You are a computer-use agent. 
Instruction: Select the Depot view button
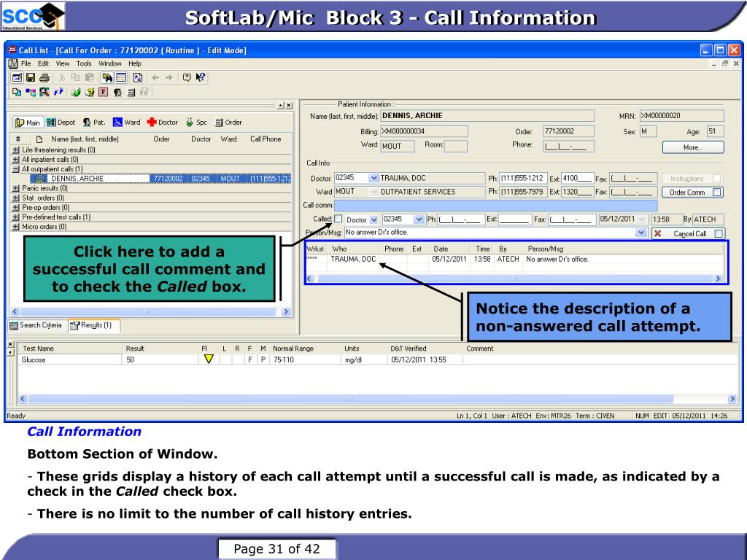[61, 122]
